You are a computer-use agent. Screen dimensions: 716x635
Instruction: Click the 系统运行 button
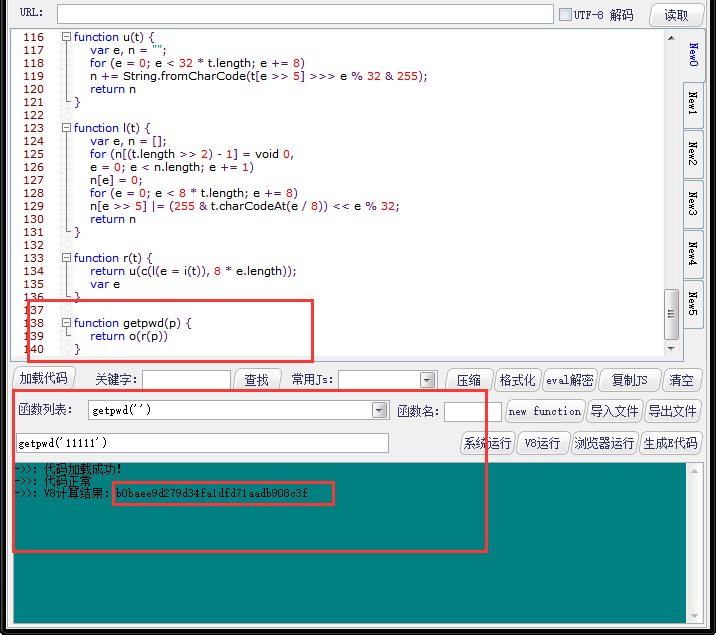488,443
